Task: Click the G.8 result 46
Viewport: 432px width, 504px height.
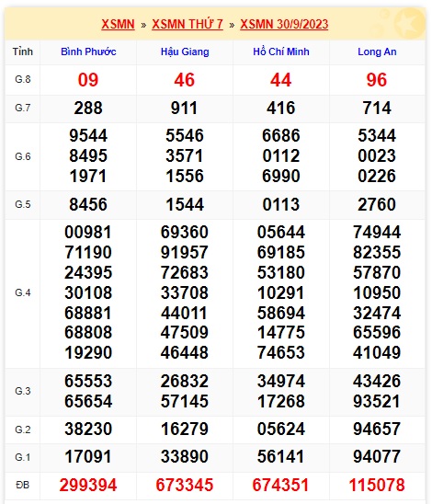Action: click(185, 80)
